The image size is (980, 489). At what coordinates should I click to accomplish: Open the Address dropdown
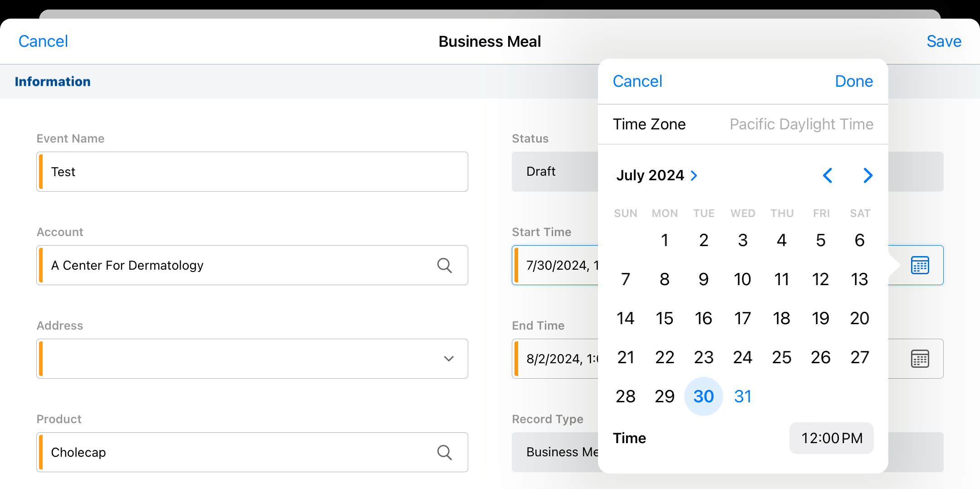click(448, 359)
